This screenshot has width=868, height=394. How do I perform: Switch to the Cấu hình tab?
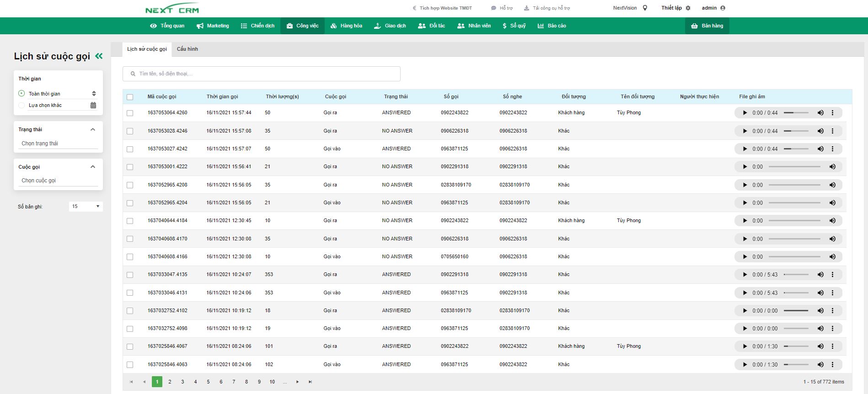point(187,49)
